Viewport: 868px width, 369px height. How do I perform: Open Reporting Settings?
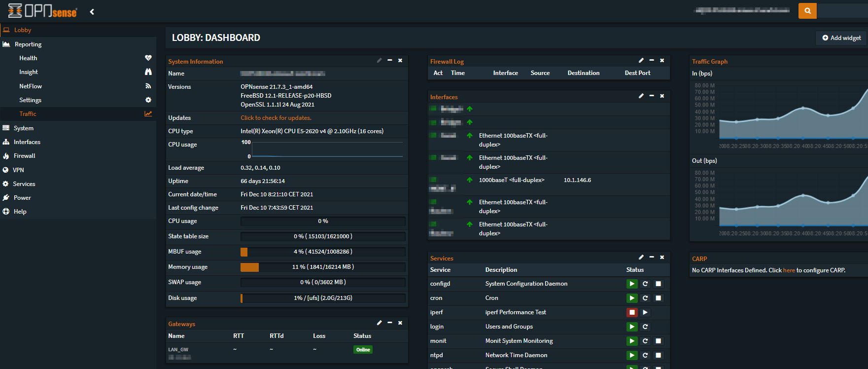click(78, 100)
